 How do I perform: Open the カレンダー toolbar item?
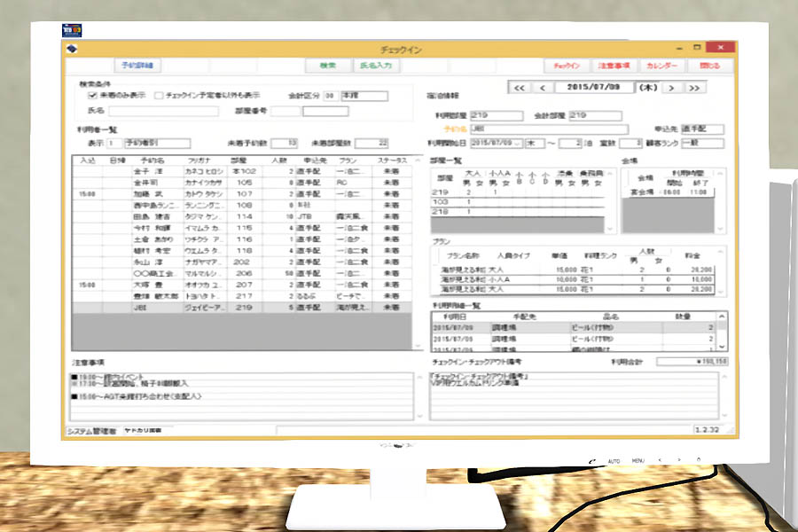click(661, 66)
